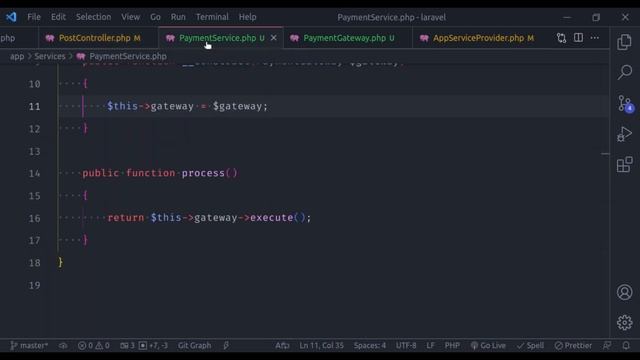Screen dimensions: 640x360
Task: Click the +7,-3 changes indicator
Action: click(x=153, y=345)
